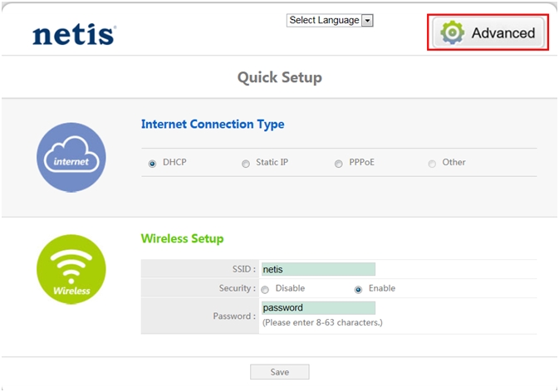Click the SSID input field
Image resolution: width=559 pixels, height=392 pixels.
[317, 269]
